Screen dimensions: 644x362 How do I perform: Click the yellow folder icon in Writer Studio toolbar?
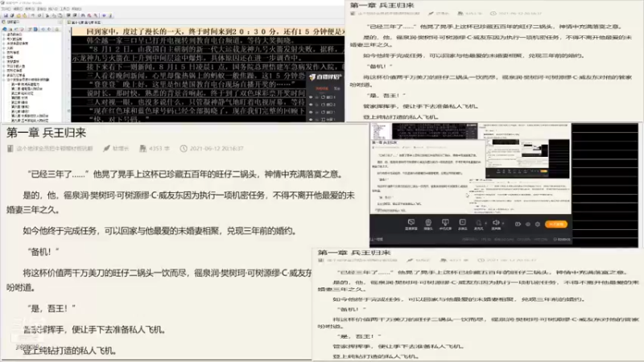(x=19, y=15)
